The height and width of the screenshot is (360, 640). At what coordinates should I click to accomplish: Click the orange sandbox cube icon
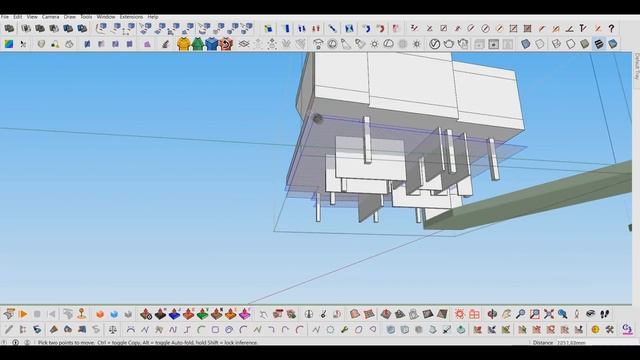click(x=100, y=314)
